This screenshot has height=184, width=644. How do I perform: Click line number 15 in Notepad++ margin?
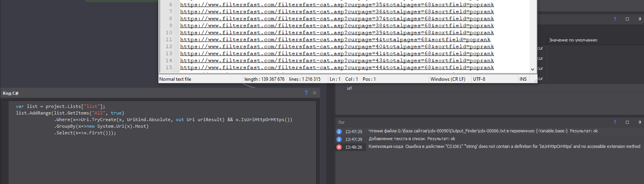(x=169, y=68)
